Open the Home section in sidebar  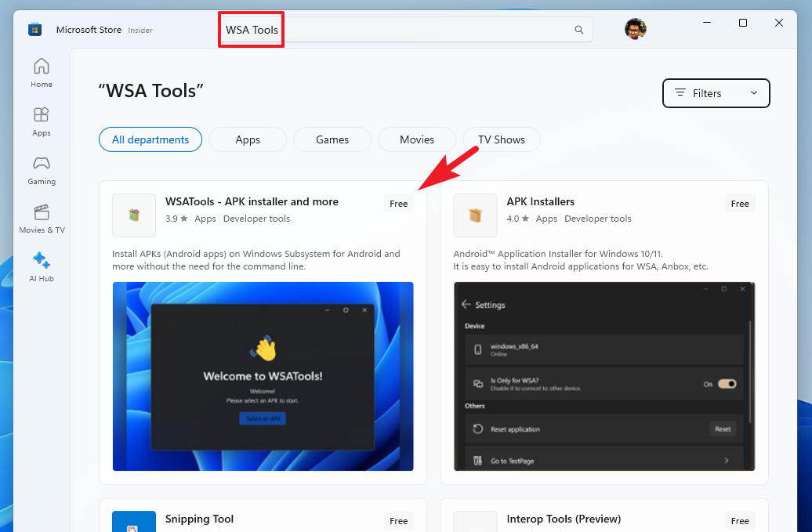tap(42, 73)
